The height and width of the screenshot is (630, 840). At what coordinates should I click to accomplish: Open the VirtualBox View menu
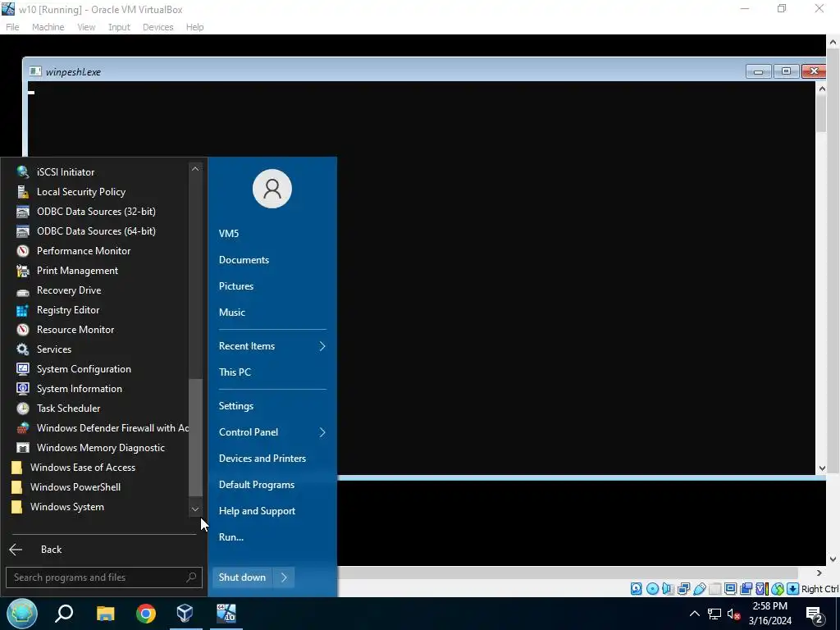pos(86,27)
